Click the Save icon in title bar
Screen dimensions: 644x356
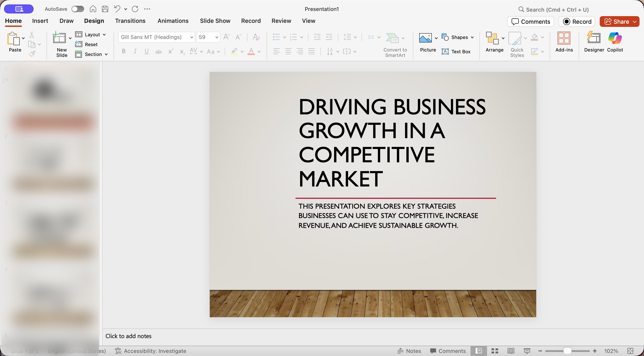pyautogui.click(x=105, y=9)
